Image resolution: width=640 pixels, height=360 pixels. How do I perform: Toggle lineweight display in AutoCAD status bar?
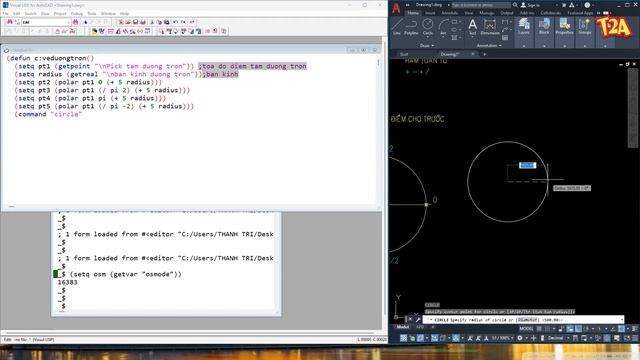pyautogui.click(x=635, y=329)
